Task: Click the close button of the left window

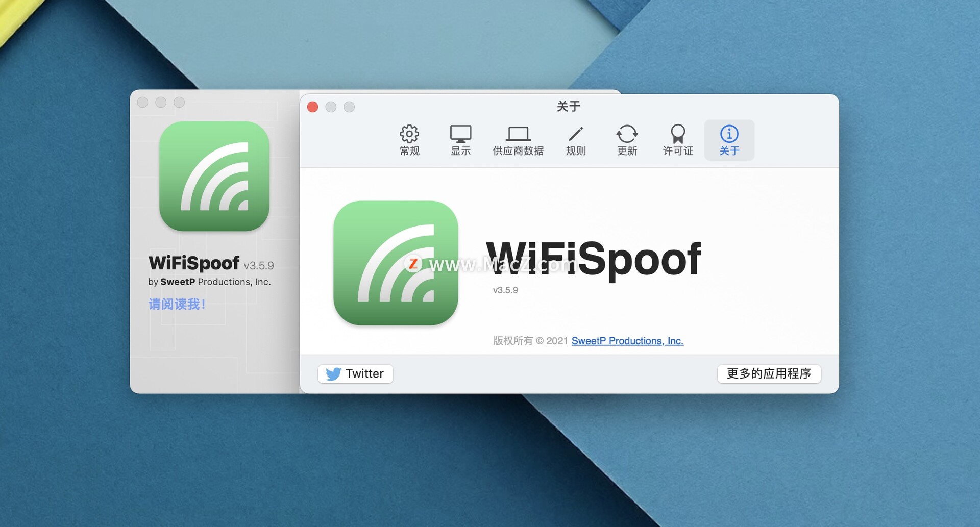Action: point(143,102)
